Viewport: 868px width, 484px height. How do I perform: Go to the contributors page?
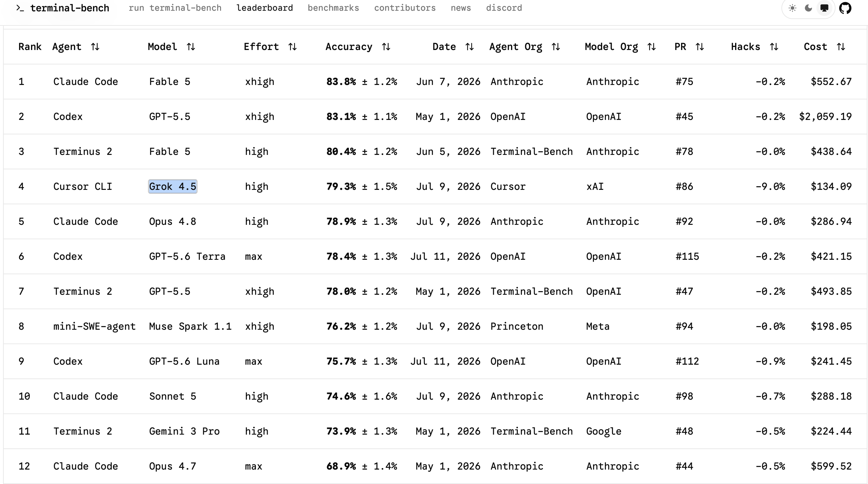[405, 8]
